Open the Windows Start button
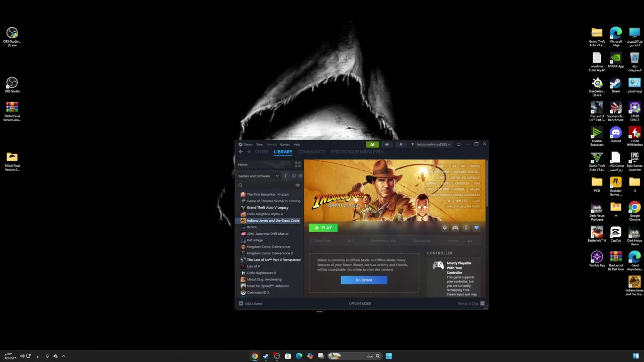 pos(389,356)
